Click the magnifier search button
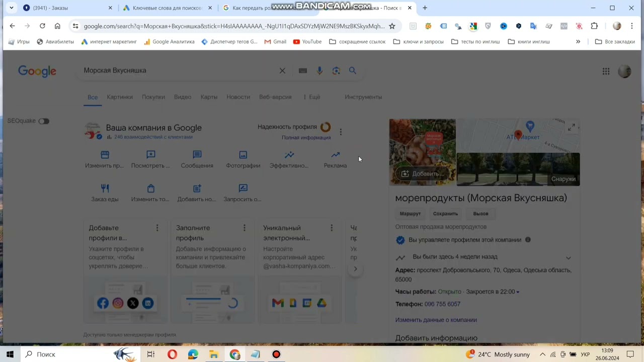Viewport: 644px width, 362px height. coord(353,71)
